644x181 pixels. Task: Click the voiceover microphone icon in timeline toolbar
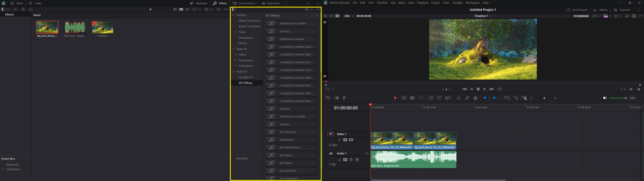click(345, 98)
